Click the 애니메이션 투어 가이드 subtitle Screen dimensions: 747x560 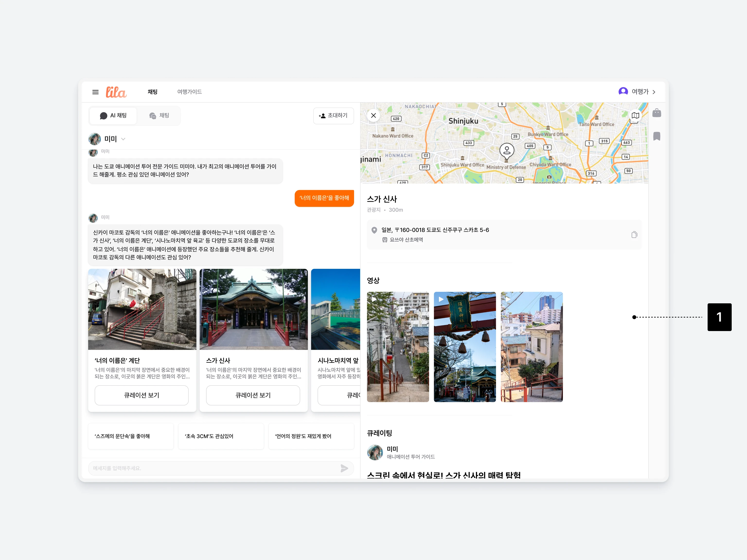[411, 457]
